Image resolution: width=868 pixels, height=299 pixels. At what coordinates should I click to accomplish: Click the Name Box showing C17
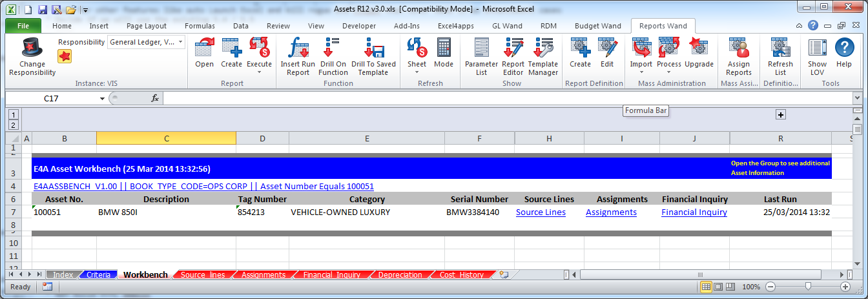point(52,98)
